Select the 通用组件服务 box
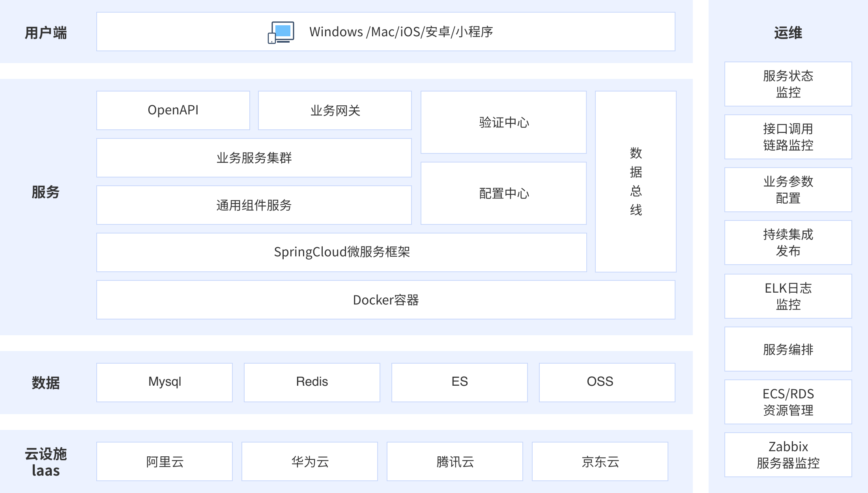This screenshot has width=868, height=493. pos(254,205)
